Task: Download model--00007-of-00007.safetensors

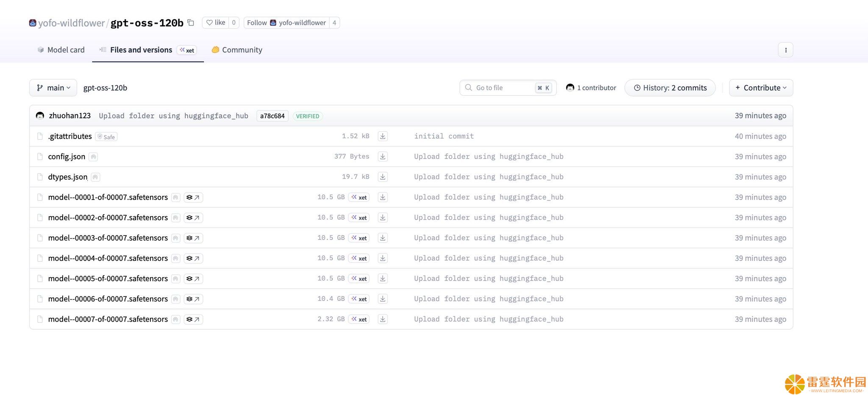Action: 382,319
